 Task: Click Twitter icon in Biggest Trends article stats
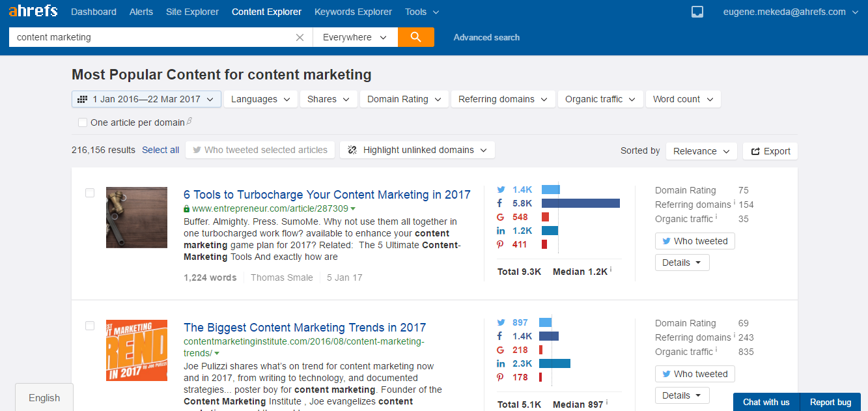coord(501,322)
